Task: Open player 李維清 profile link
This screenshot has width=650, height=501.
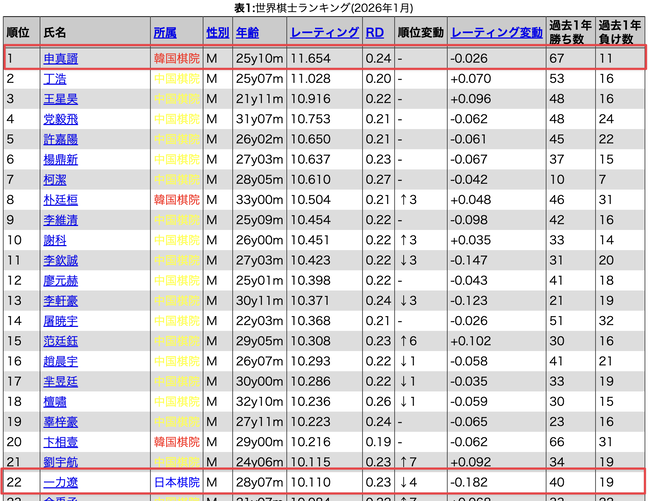Action: click(x=61, y=220)
